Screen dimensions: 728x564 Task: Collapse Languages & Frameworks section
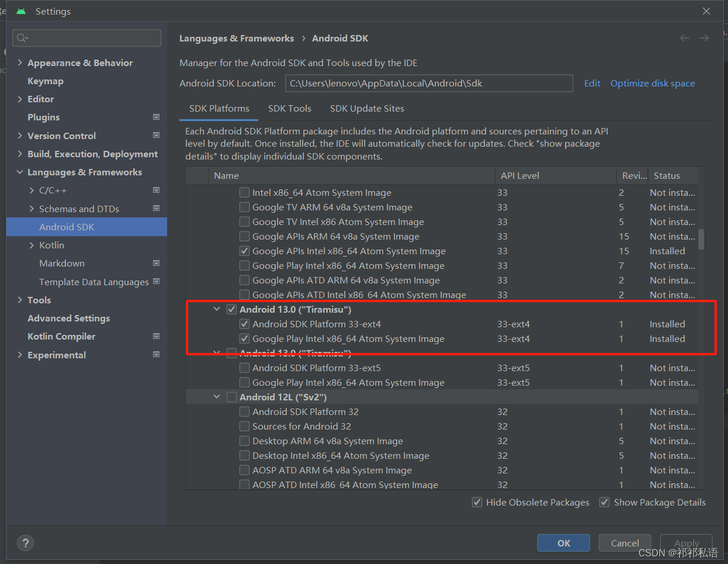pos(20,172)
